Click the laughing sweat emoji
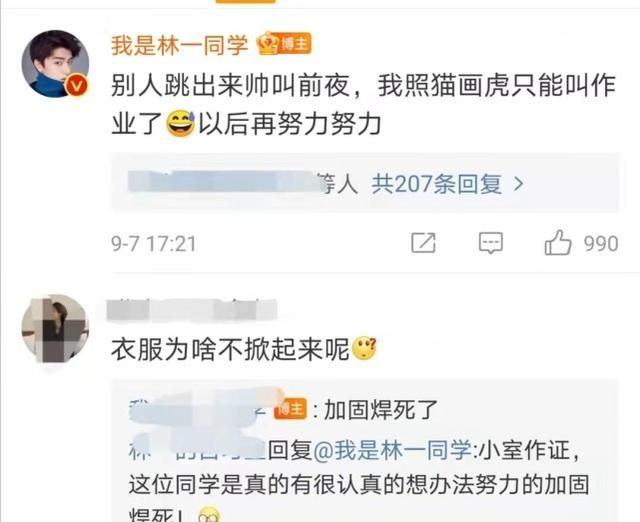Viewport: 640px width, 522px height. tap(181, 124)
